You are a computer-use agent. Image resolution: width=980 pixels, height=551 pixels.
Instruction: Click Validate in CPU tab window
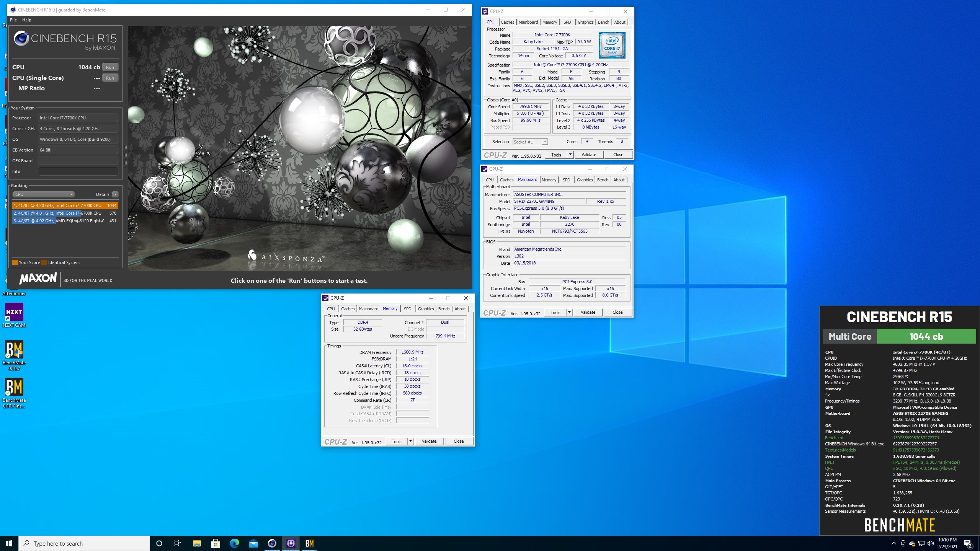pyautogui.click(x=589, y=155)
